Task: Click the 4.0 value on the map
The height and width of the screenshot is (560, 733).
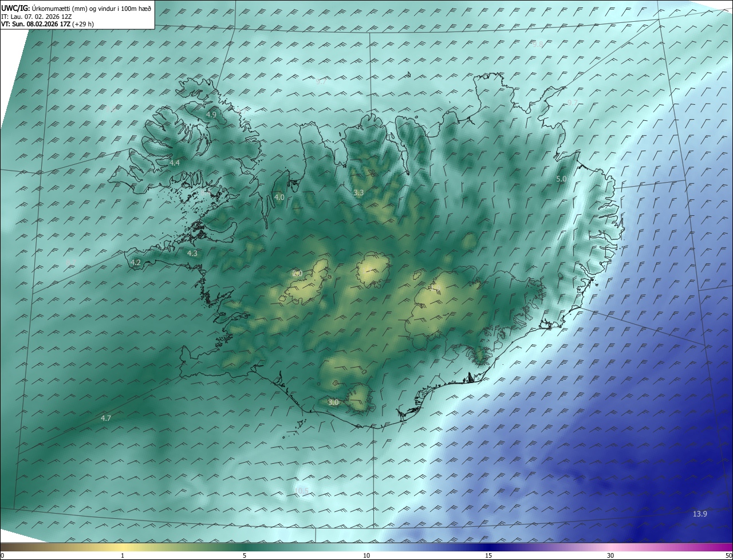Action: click(x=279, y=197)
